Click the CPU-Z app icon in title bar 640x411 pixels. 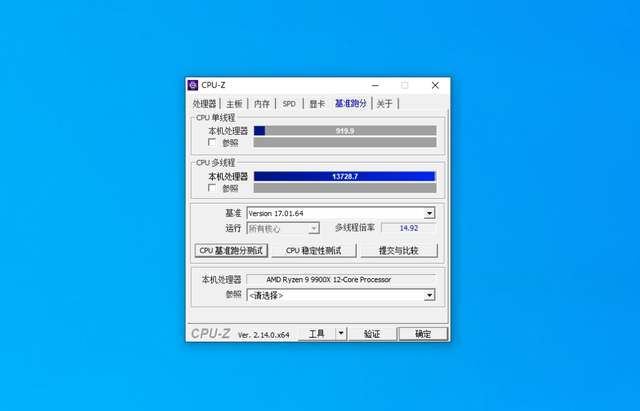pos(193,85)
